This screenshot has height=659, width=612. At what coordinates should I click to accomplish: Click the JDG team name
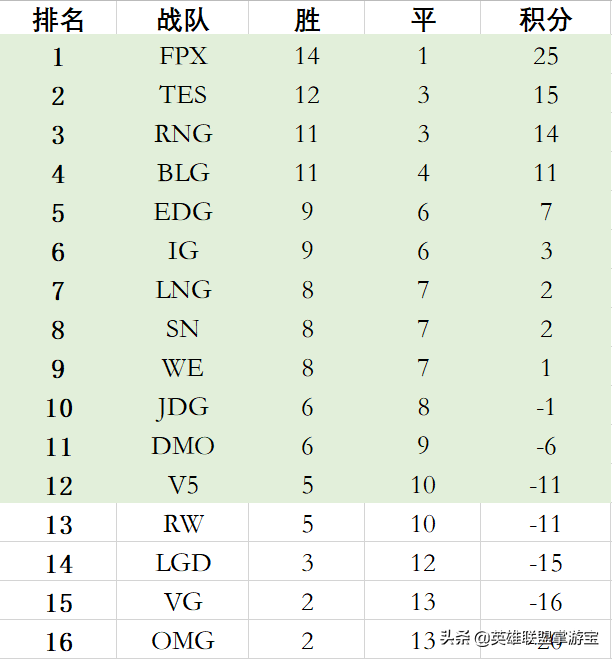click(183, 407)
